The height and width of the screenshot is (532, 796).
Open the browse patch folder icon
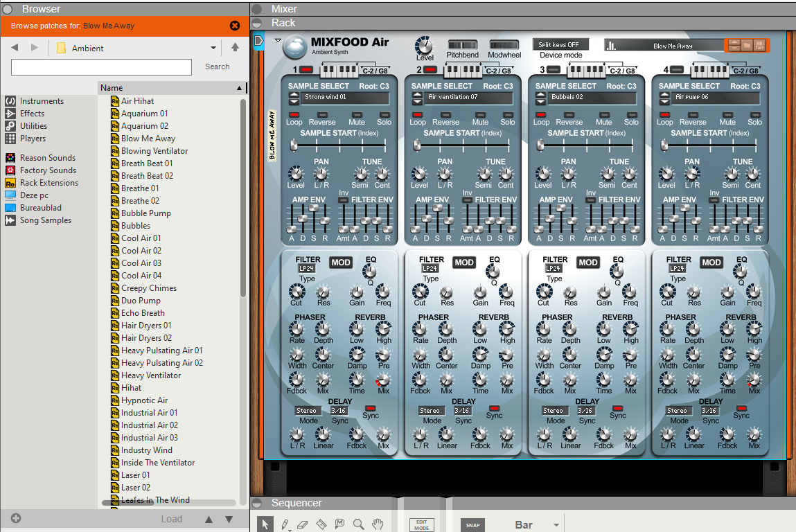tap(747, 46)
